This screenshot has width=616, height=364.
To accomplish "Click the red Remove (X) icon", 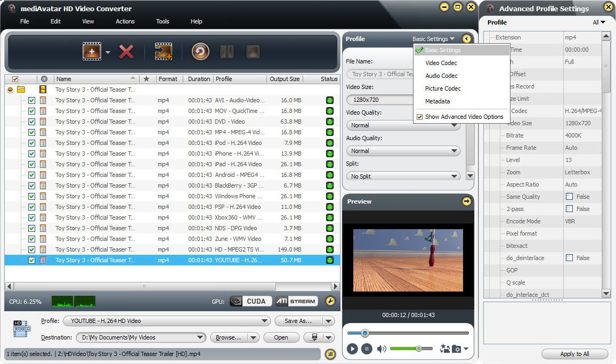I will (126, 52).
